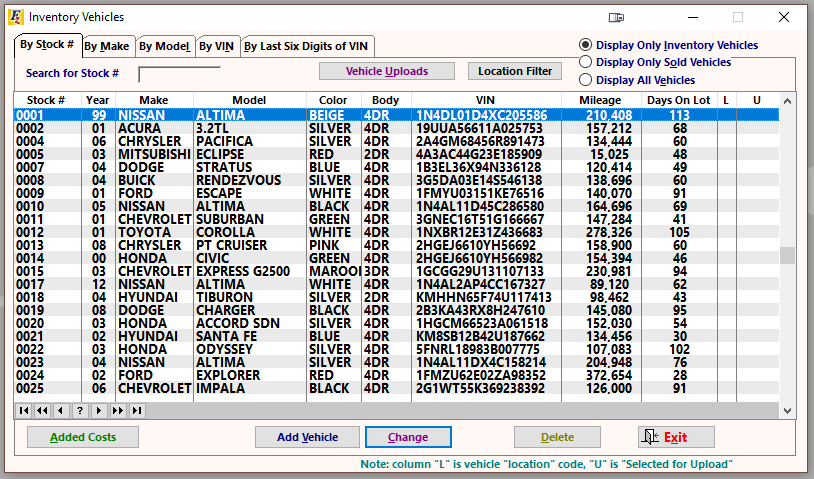This screenshot has height=479, width=814.
Task: Click the Search for Stock # field
Action: (180, 75)
